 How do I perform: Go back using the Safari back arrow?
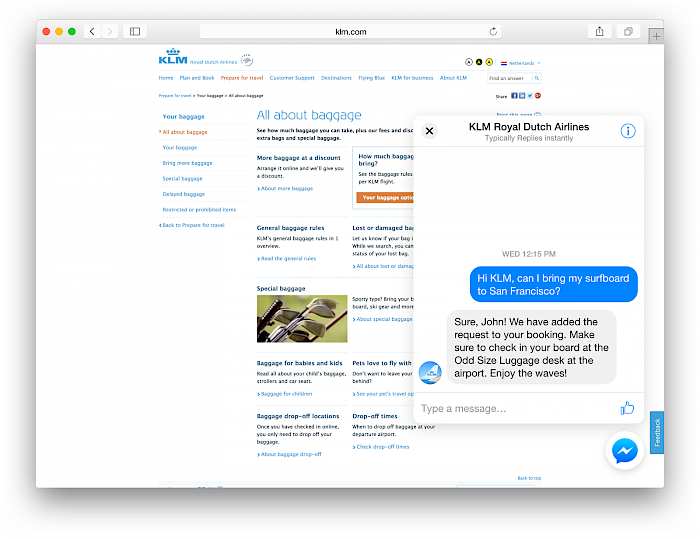click(x=92, y=31)
